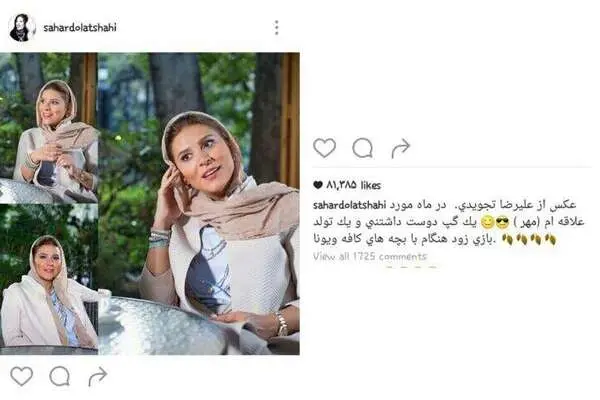Open sahardolatshahi's profile picture avatar

click(21, 28)
